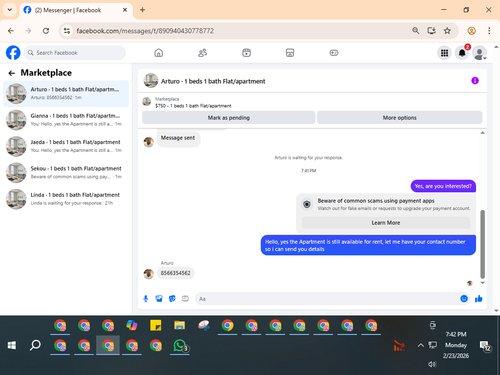Open Chrome profile avatar
Viewport: 500px width, 375px height.
point(471,31)
